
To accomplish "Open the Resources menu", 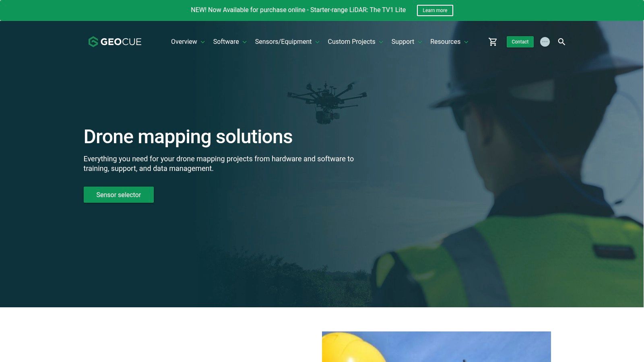I will click(445, 42).
